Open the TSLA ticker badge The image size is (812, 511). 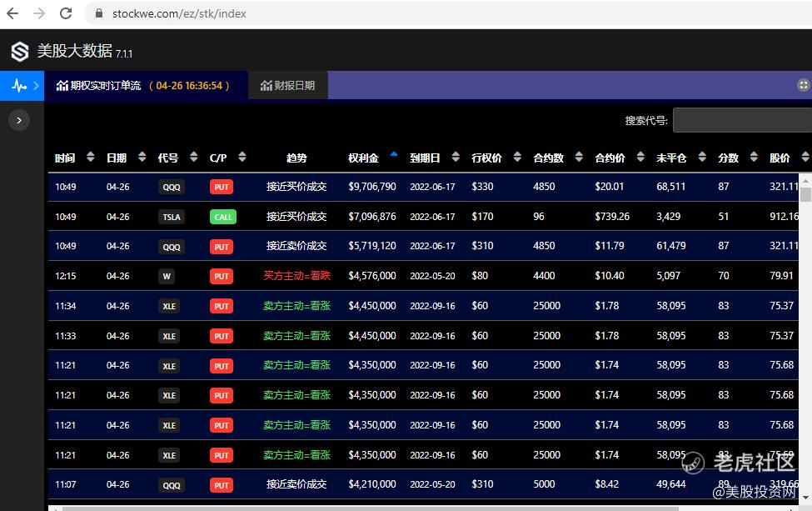[172, 217]
